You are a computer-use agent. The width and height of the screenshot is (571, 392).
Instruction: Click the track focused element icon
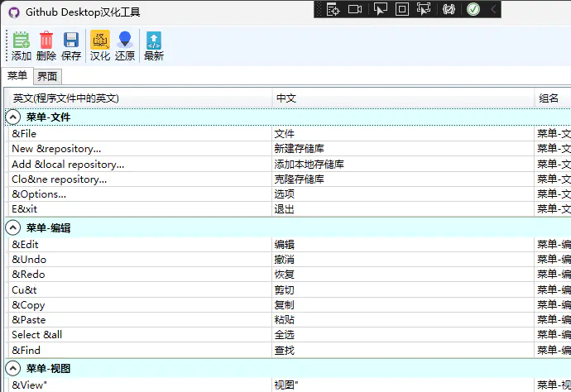click(424, 9)
